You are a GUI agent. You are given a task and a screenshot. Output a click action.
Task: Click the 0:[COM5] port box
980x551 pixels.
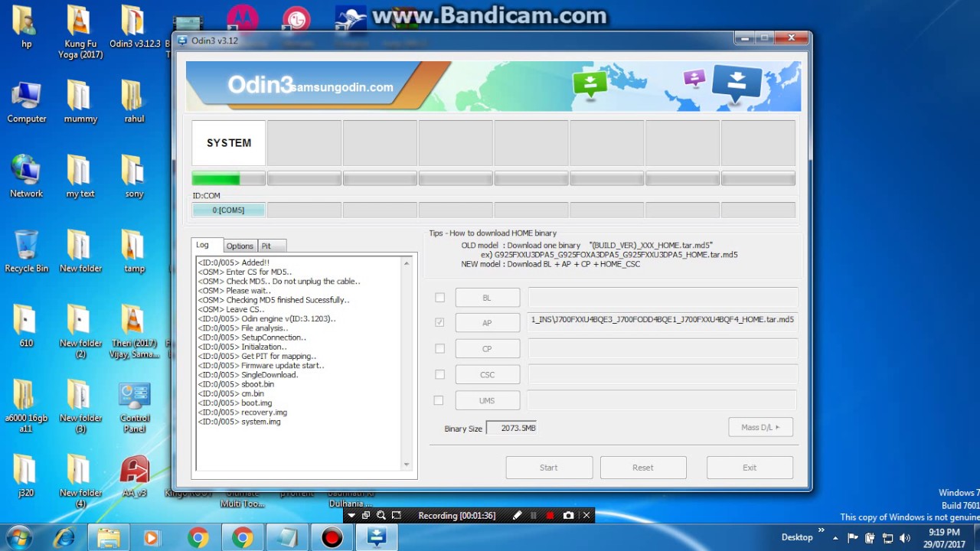coord(228,210)
